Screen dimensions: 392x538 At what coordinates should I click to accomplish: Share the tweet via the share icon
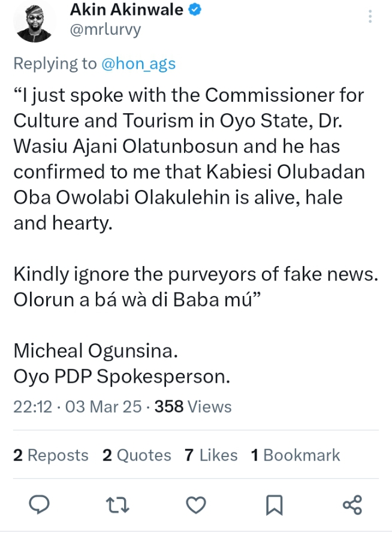352,505
